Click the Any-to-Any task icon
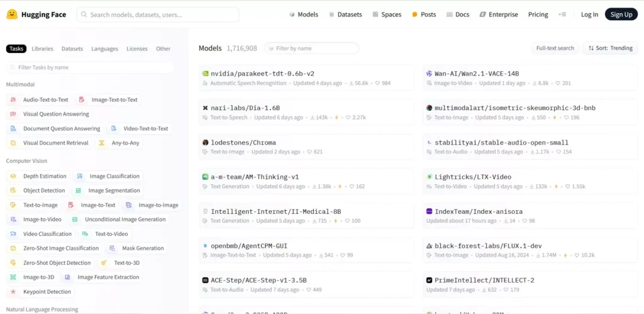This screenshot has width=644, height=314. tap(102, 143)
